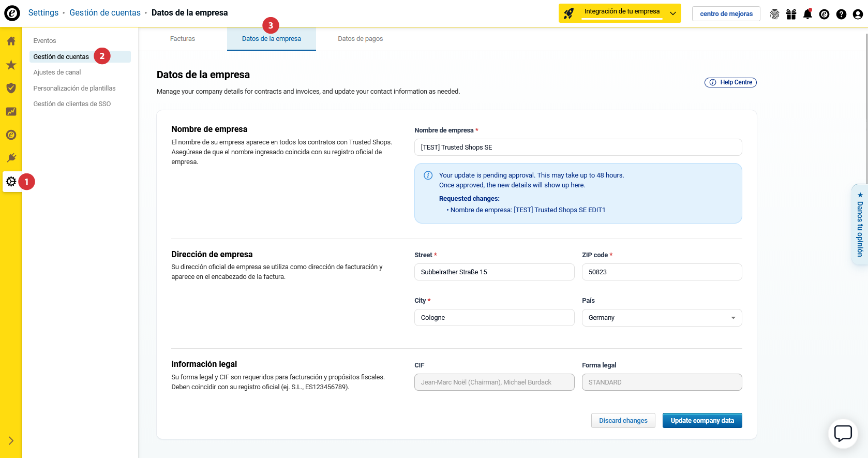
Task: Click the Nombre de empresa input field
Action: [578, 147]
